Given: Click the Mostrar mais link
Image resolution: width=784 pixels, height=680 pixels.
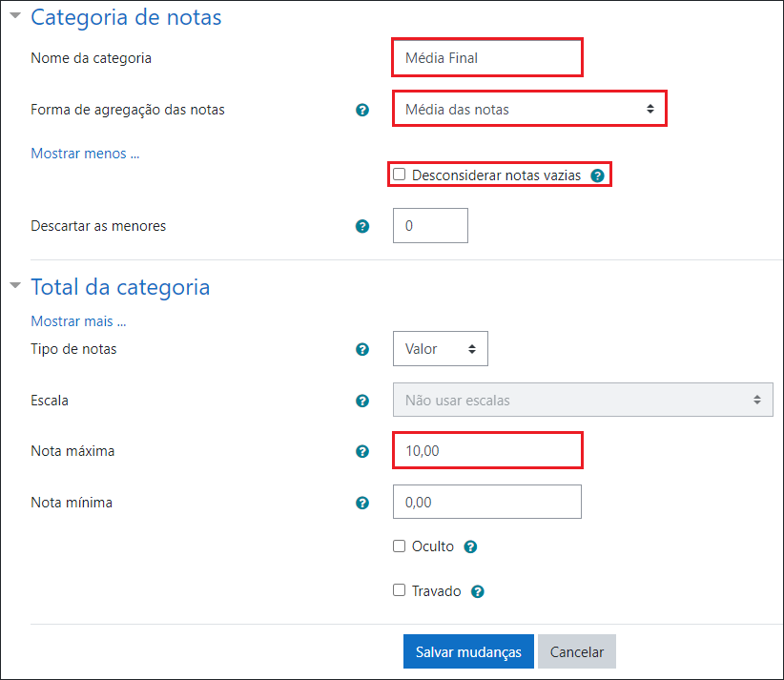Looking at the screenshot, I should (78, 321).
